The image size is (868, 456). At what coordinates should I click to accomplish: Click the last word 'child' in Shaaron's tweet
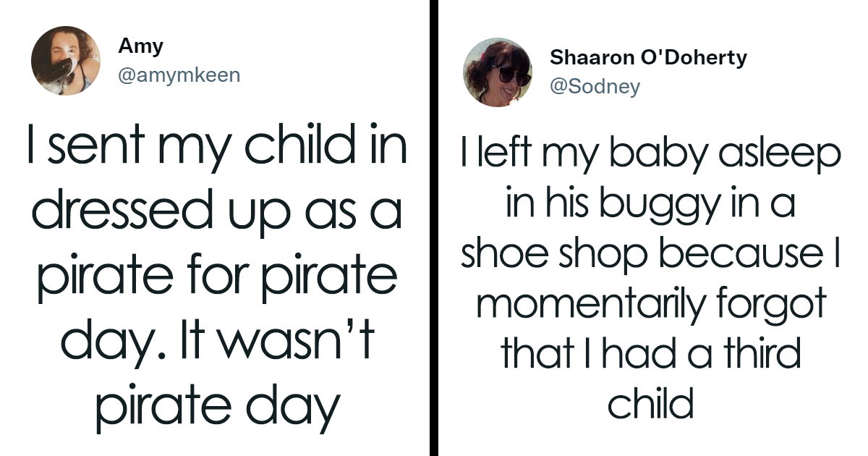pyautogui.click(x=651, y=404)
